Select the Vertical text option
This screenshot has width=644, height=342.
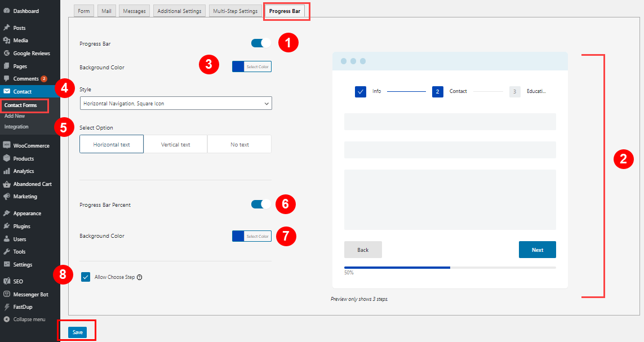175,144
